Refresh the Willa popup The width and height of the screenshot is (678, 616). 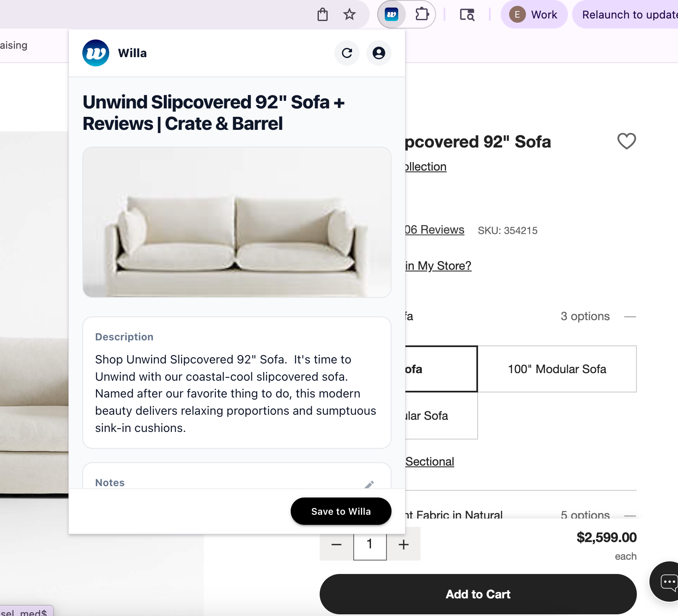pos(347,53)
